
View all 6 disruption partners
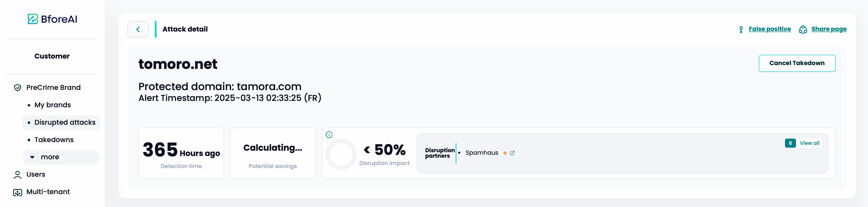(803, 143)
